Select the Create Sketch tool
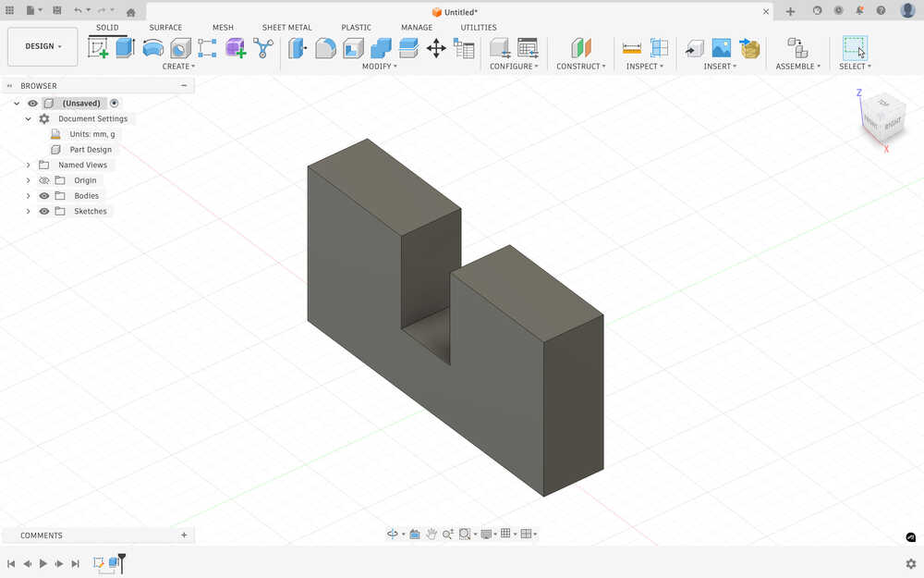 98,48
